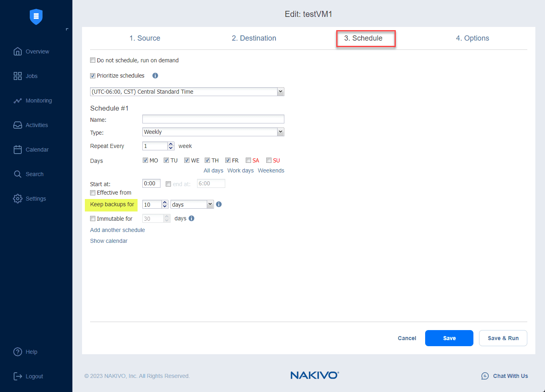Open the time zone dropdown
This screenshot has width=545, height=392.
pyautogui.click(x=281, y=92)
